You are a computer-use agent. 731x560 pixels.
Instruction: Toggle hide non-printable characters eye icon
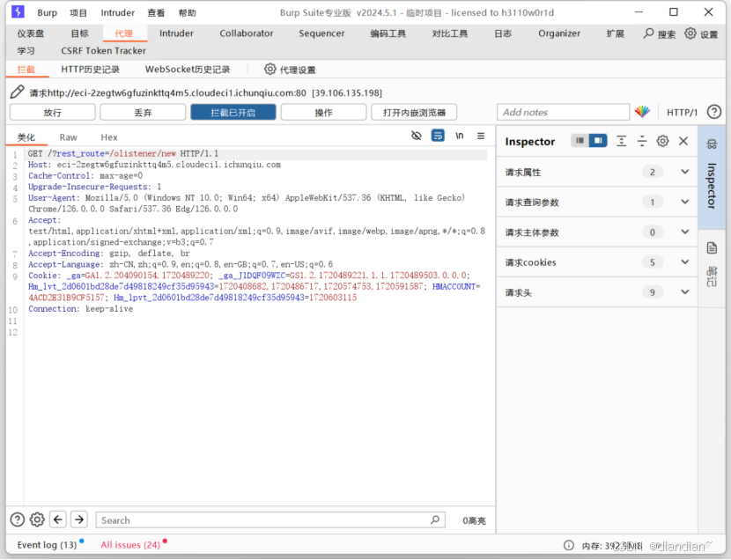pos(417,136)
